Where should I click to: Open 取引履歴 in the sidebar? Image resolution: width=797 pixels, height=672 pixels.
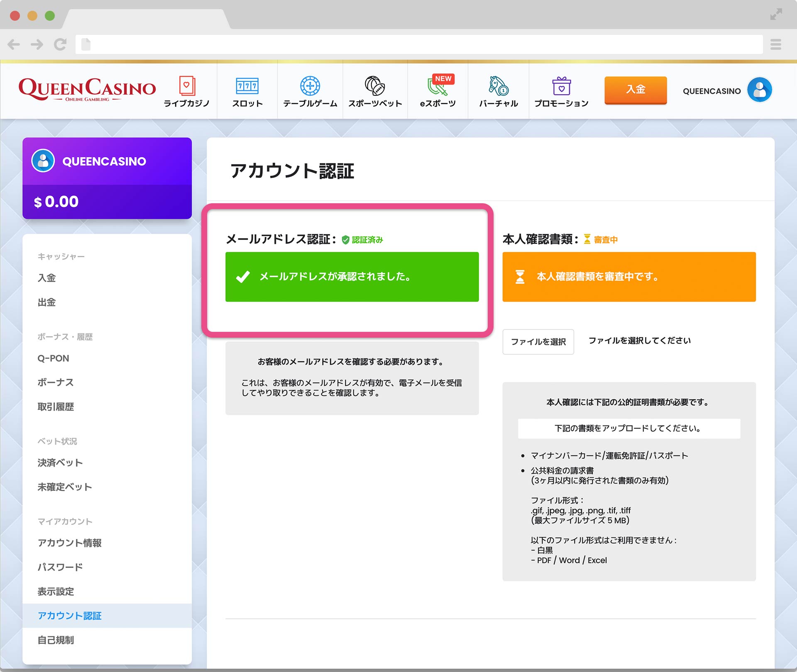[x=56, y=407]
